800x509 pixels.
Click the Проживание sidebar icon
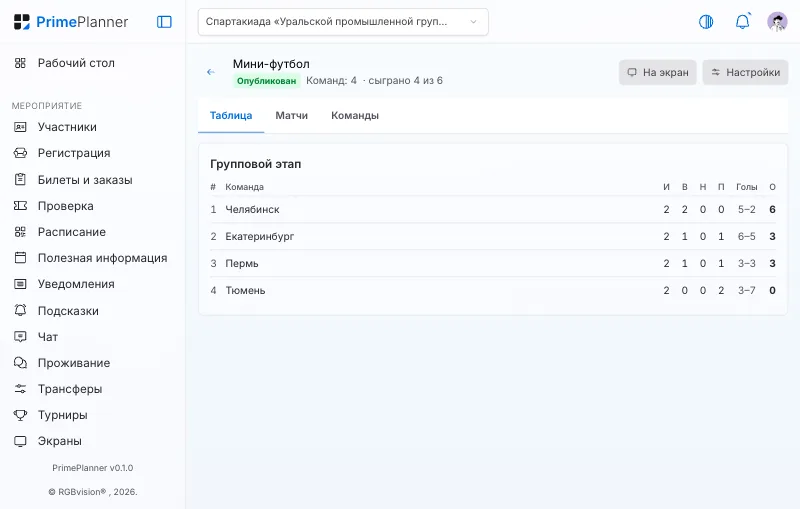20,363
